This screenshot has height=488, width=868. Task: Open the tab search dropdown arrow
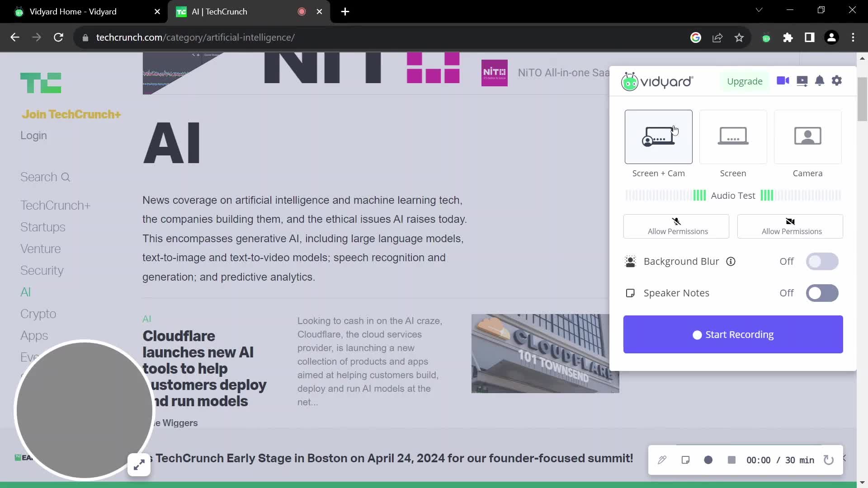click(759, 10)
